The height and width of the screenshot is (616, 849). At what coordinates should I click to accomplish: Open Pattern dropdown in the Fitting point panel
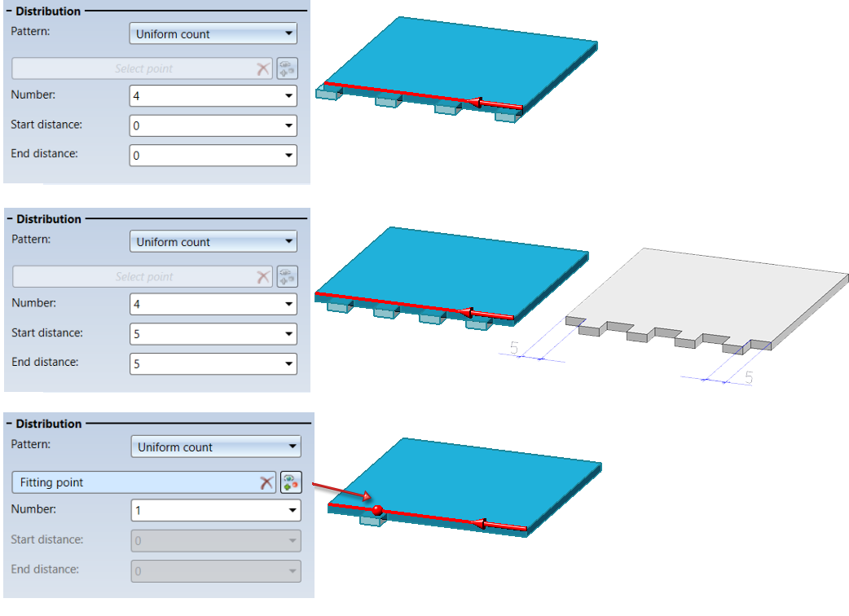point(215,447)
